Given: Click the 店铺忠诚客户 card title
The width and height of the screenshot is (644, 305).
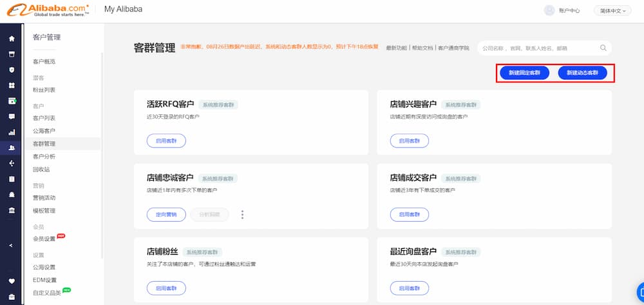Looking at the screenshot, I should coord(170,178).
